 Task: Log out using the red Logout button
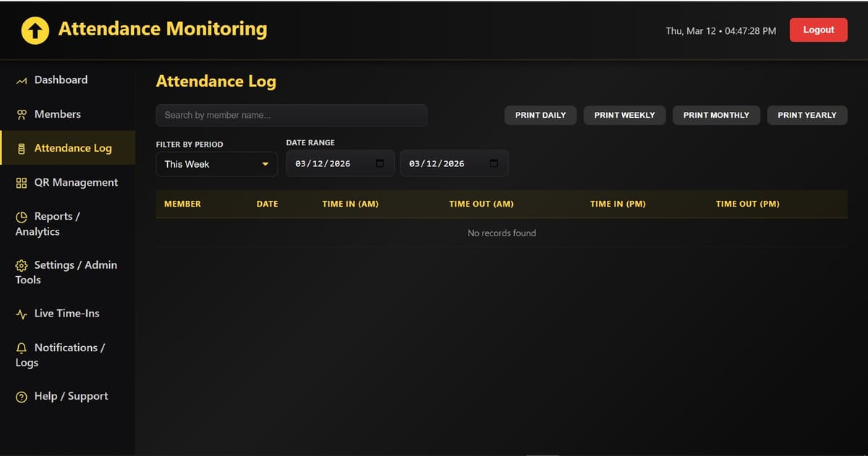tap(818, 30)
